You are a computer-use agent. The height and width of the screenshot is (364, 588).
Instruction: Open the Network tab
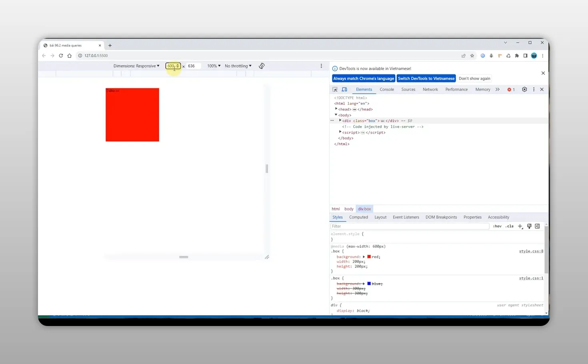pyautogui.click(x=430, y=90)
